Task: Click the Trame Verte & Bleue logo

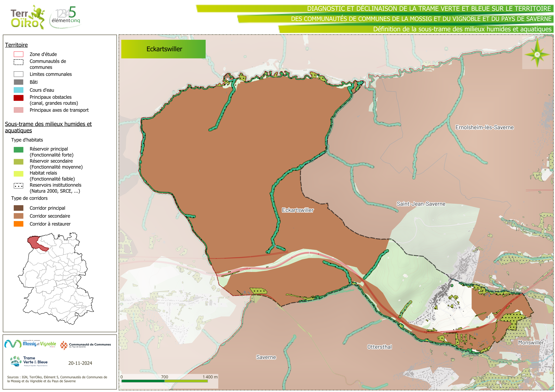Action: coord(29,361)
